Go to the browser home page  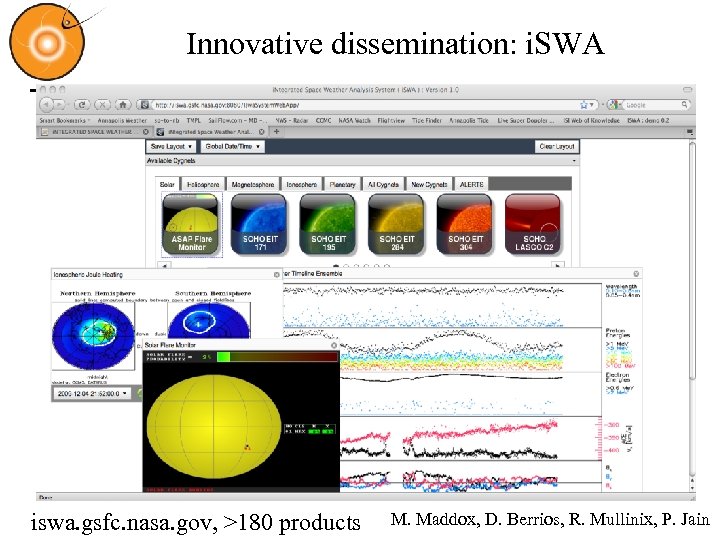(123, 105)
